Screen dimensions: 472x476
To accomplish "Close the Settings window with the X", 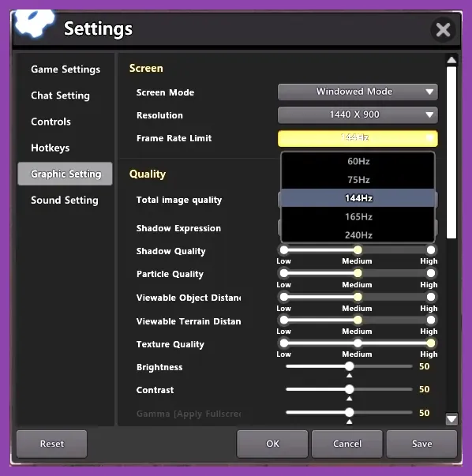I will (443, 30).
